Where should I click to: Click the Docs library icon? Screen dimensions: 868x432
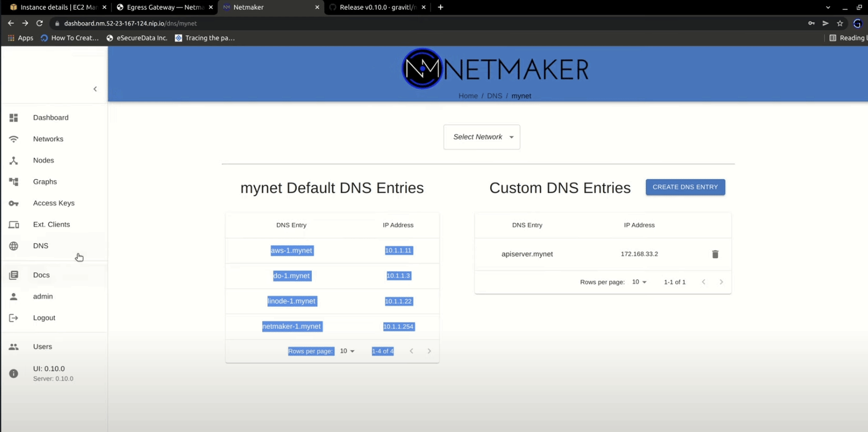[x=14, y=275]
